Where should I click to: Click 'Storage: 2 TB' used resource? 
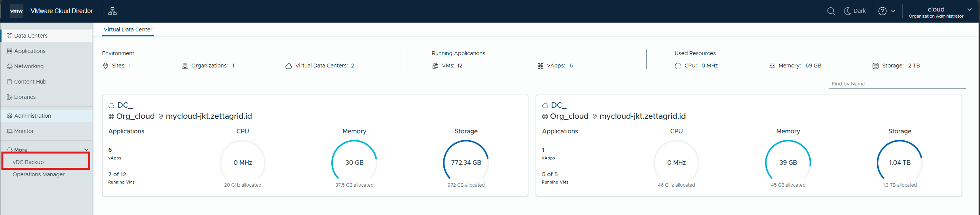pos(896,66)
